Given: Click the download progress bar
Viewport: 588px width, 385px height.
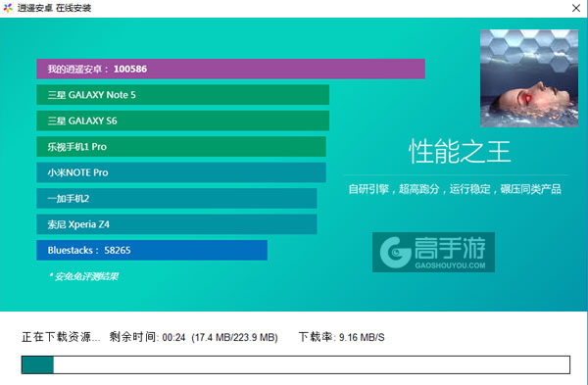Looking at the screenshot, I should coord(296,364).
